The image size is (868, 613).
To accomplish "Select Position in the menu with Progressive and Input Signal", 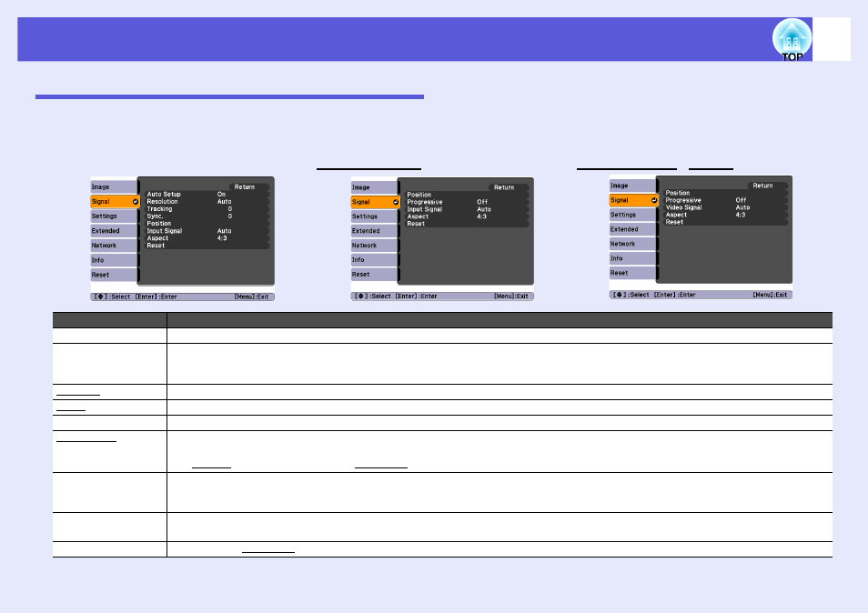I will pos(419,195).
